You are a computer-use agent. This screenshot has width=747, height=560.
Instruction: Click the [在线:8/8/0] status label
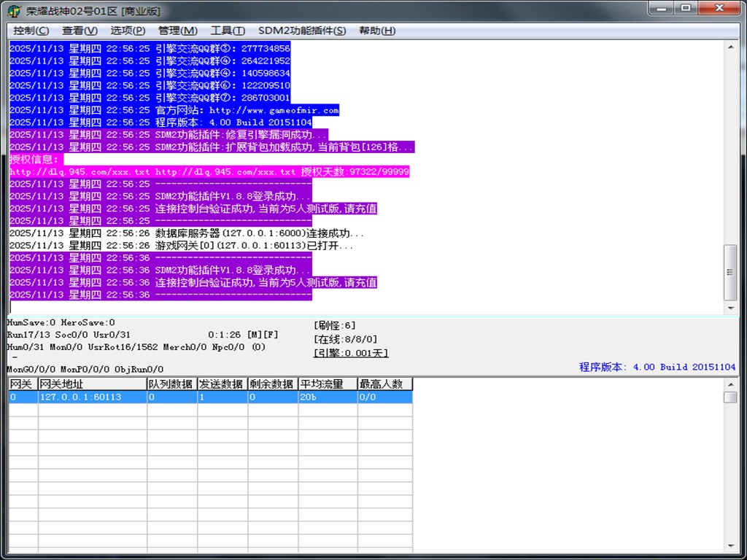point(345,339)
